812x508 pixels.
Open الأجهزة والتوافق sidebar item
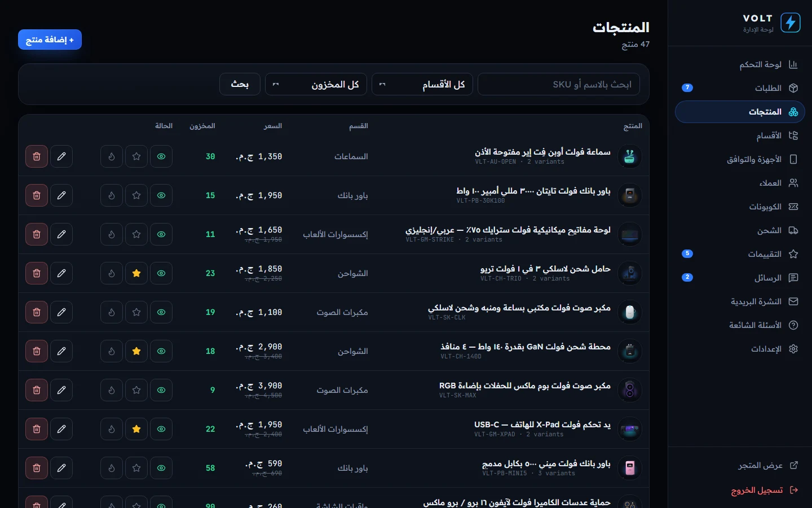(740, 159)
